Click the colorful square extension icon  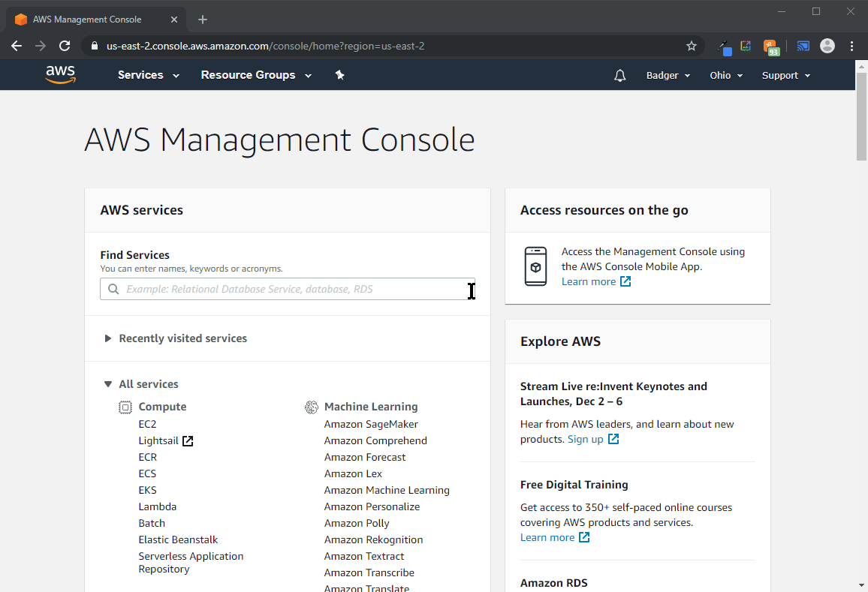(746, 46)
